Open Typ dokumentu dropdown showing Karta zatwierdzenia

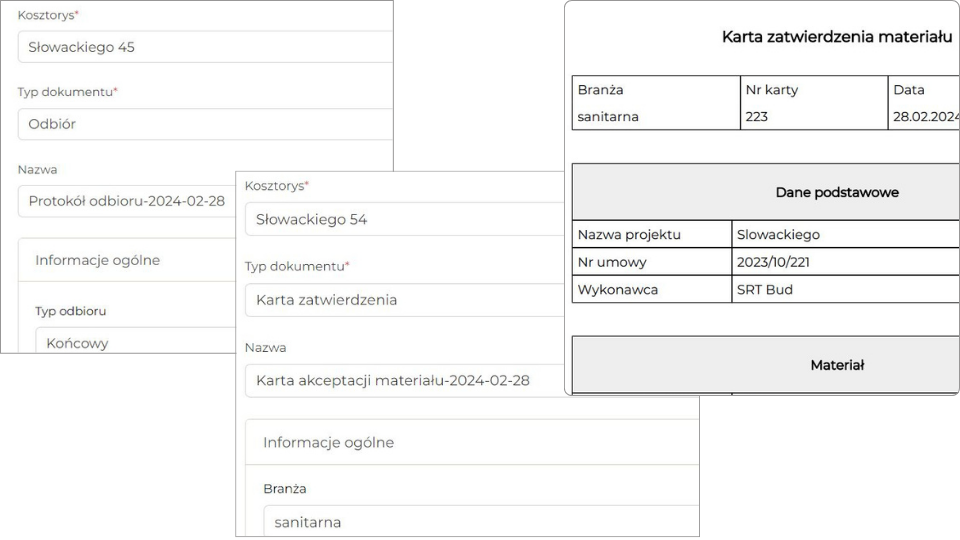(404, 300)
